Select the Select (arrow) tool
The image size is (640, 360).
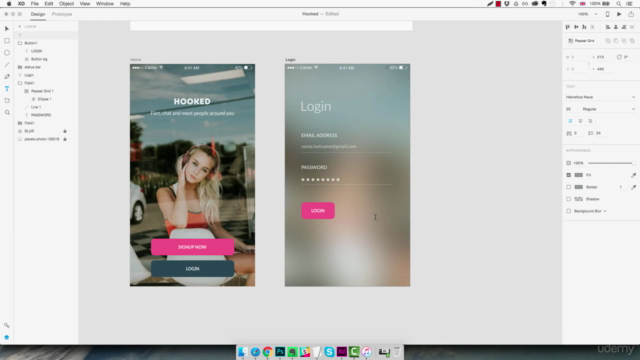(x=7, y=29)
